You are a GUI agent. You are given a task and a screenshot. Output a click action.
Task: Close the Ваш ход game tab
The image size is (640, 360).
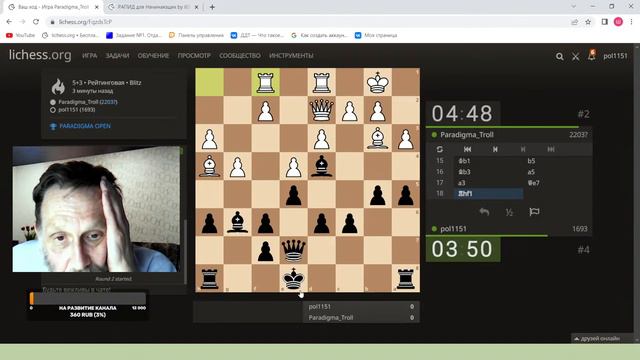[x=97, y=7]
